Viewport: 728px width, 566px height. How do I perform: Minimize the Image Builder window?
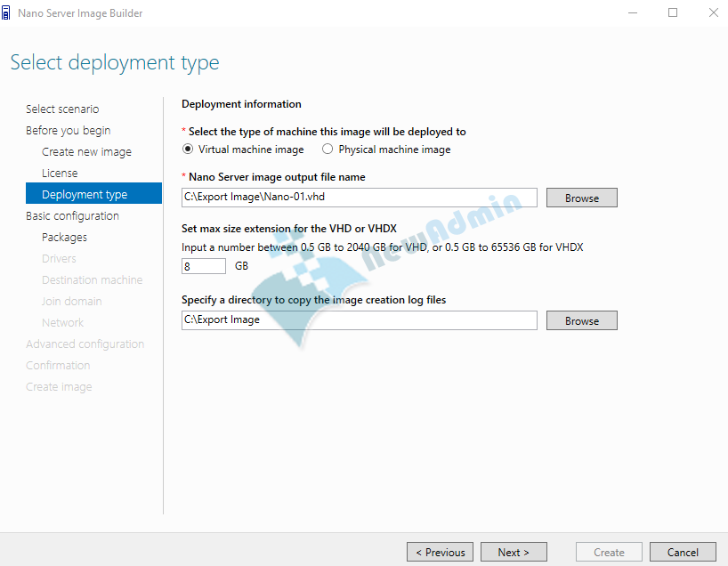(633, 12)
